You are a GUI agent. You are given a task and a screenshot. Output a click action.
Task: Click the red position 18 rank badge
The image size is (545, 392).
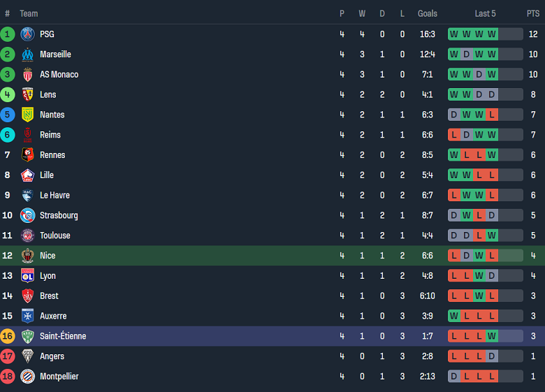click(8, 377)
